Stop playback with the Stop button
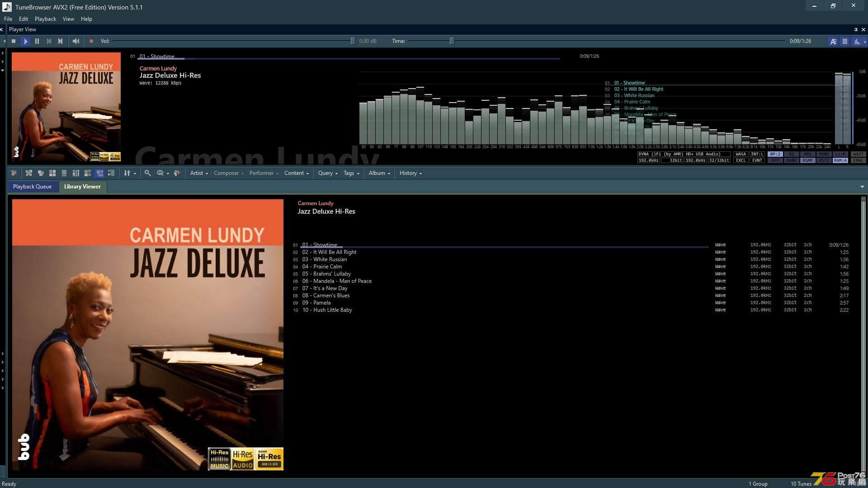This screenshot has width=868, height=488. (14, 41)
